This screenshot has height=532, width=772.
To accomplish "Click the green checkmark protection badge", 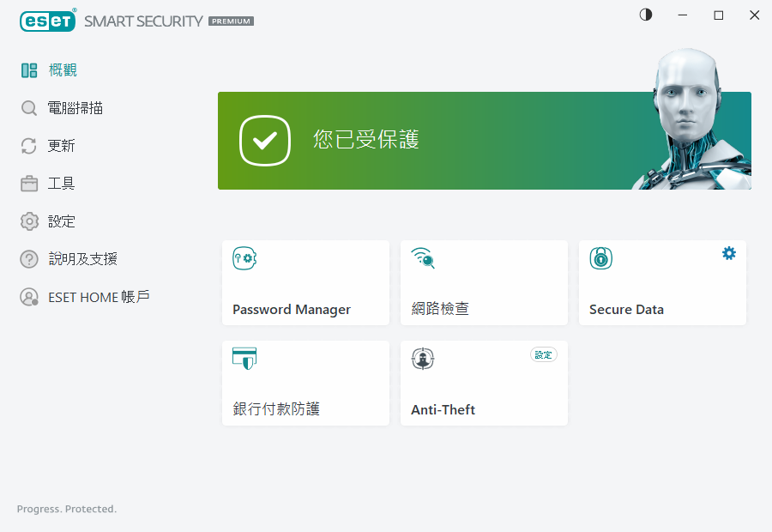I will pos(265,140).
